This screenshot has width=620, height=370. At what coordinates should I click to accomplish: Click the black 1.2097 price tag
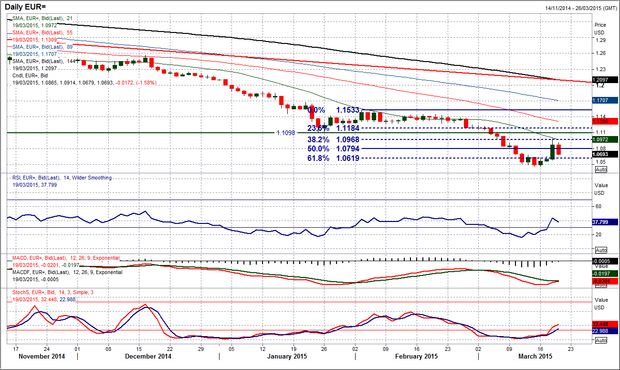click(605, 80)
